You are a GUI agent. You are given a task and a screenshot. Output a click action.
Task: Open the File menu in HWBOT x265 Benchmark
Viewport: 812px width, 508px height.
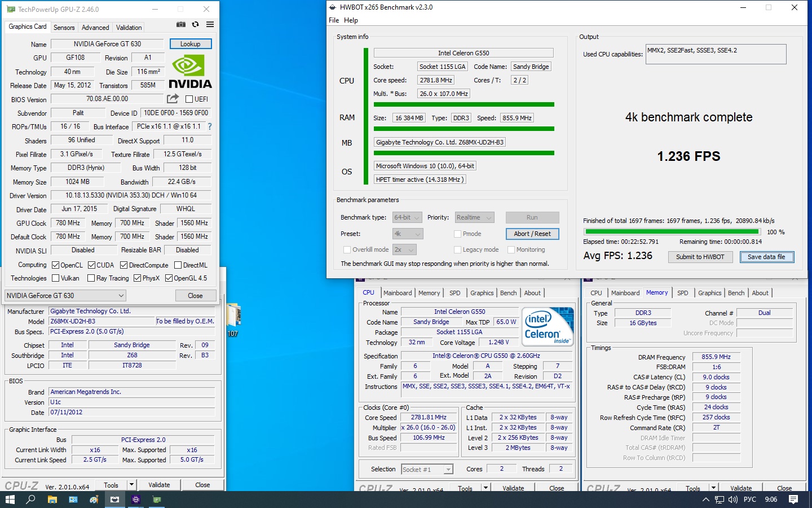pos(334,20)
